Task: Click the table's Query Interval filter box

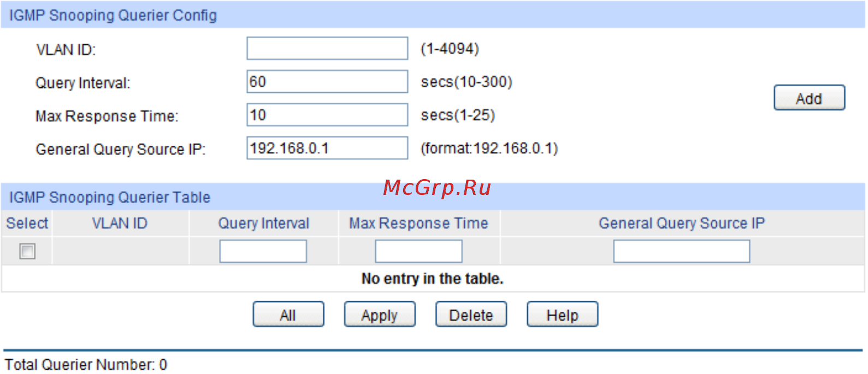Action: (x=263, y=251)
